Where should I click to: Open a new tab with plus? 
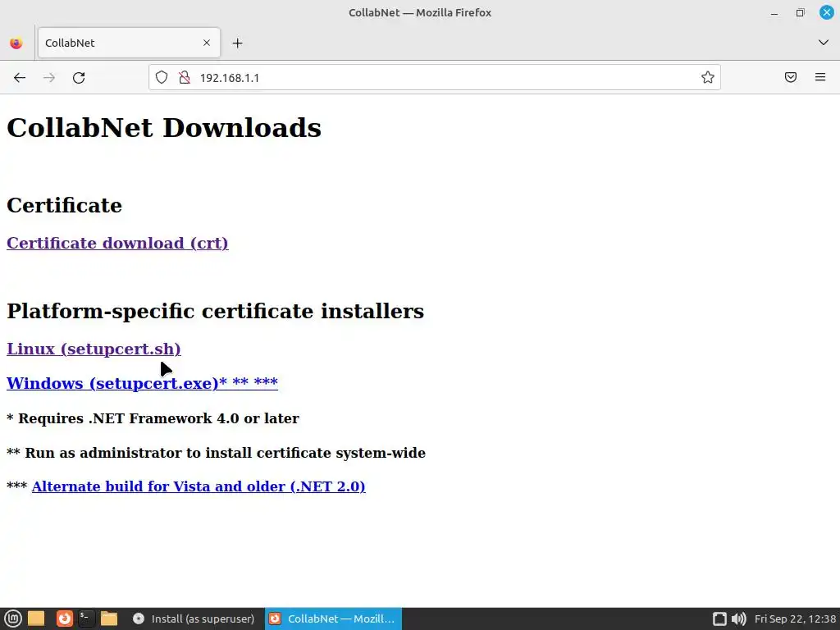click(237, 43)
